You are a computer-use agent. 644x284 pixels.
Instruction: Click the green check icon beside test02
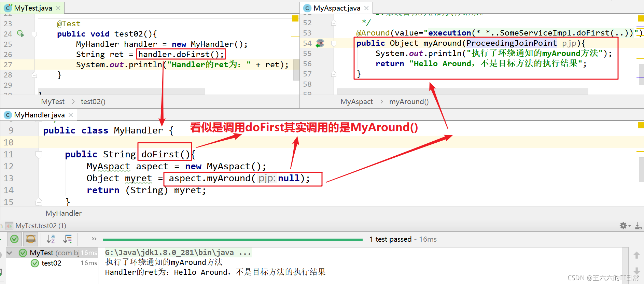[x=35, y=263]
